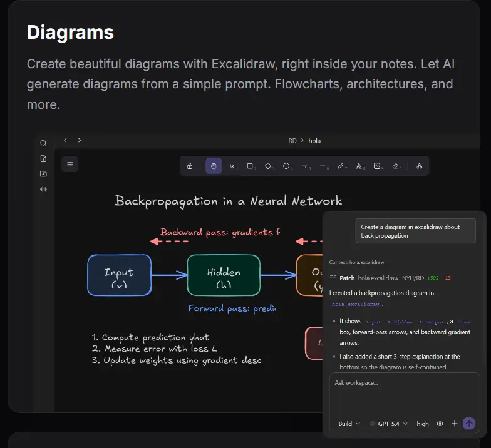Click the Ask workspace input field
Image resolution: width=491 pixels, height=448 pixels.
click(x=405, y=394)
